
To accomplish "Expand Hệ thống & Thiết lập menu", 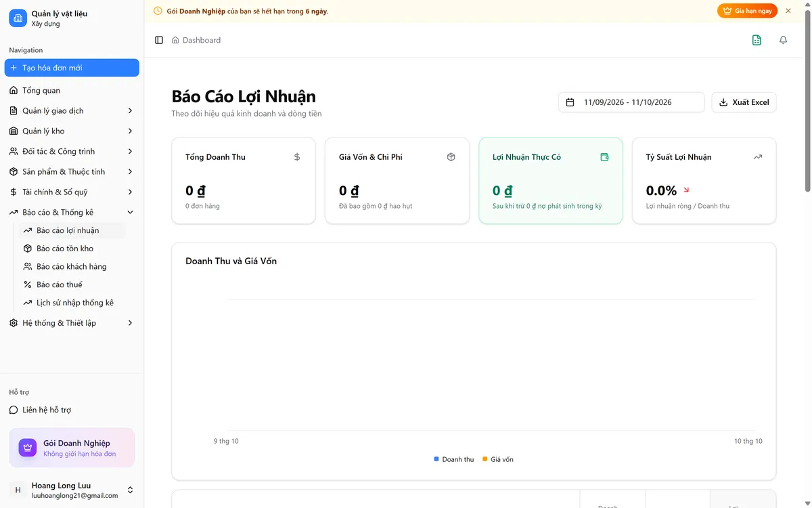I will click(x=72, y=323).
